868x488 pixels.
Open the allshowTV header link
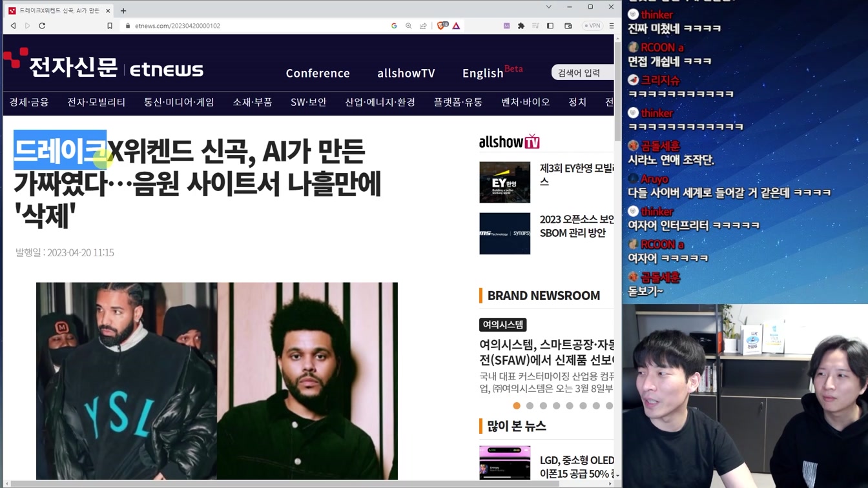coord(406,73)
